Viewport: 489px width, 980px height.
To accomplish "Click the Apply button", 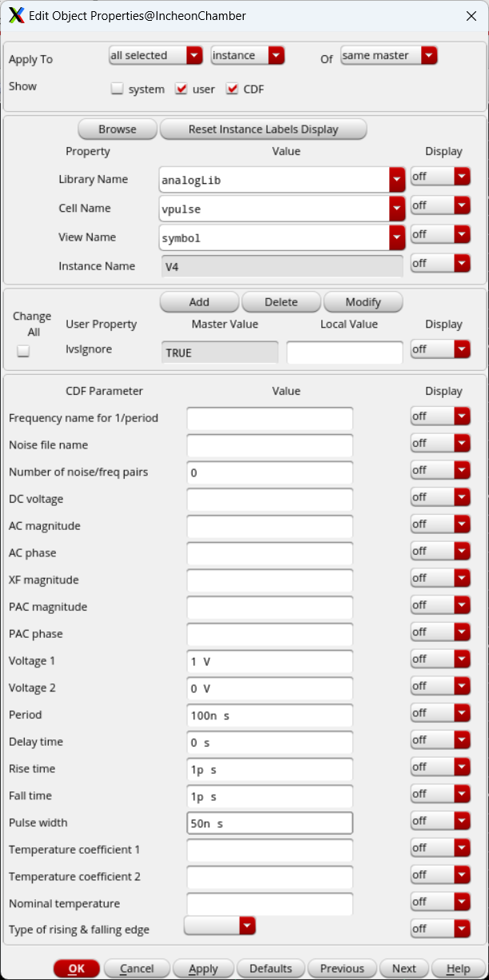I will pyautogui.click(x=203, y=968).
